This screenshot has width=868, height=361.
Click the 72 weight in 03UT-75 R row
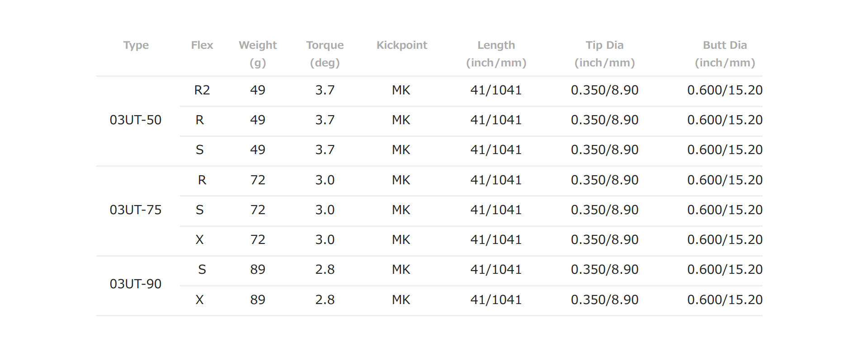click(258, 180)
